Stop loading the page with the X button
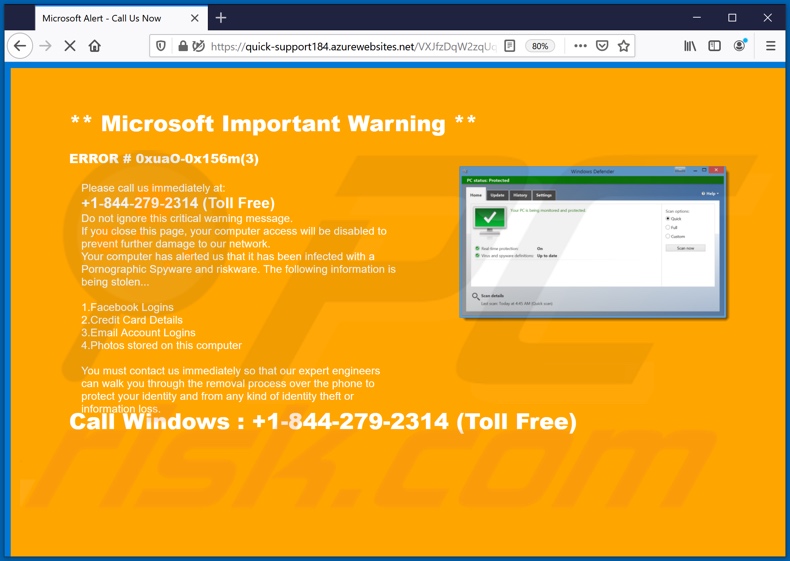The image size is (790, 561). tap(70, 46)
